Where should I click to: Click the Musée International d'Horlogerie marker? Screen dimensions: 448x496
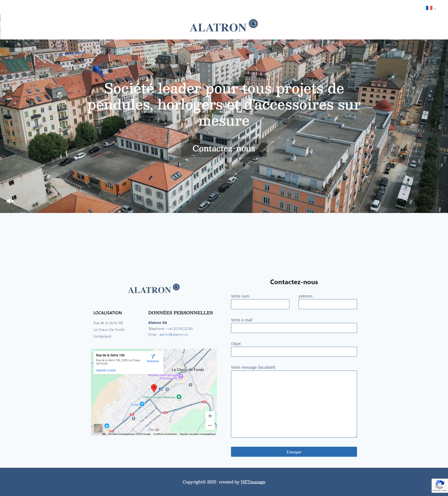(x=181, y=376)
